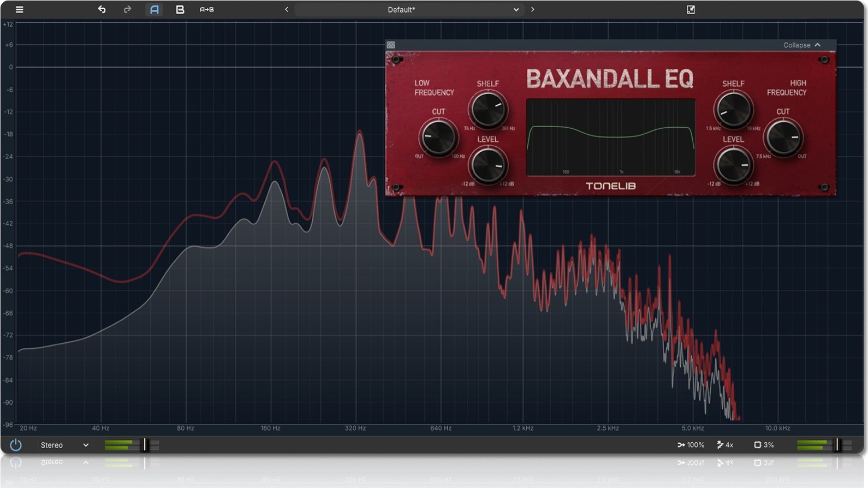868x488 pixels.
Task: Click the Low Frequency Cut knob
Action: tap(438, 137)
